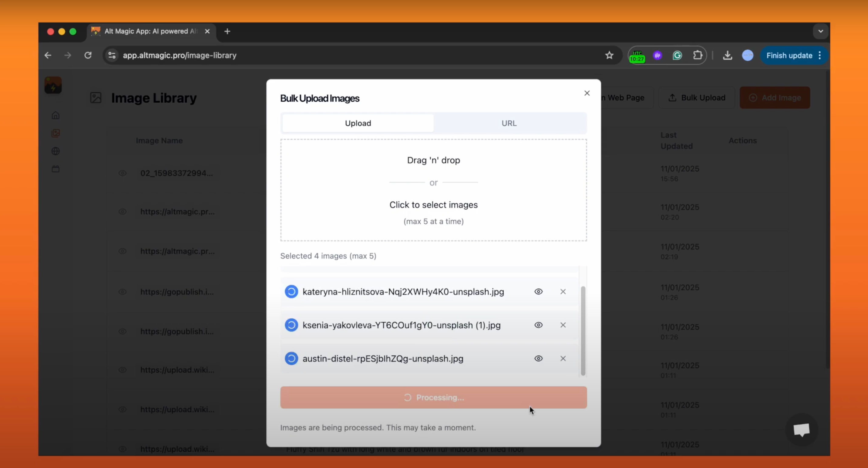Select the Upload tab
868x468 pixels.
tap(358, 123)
